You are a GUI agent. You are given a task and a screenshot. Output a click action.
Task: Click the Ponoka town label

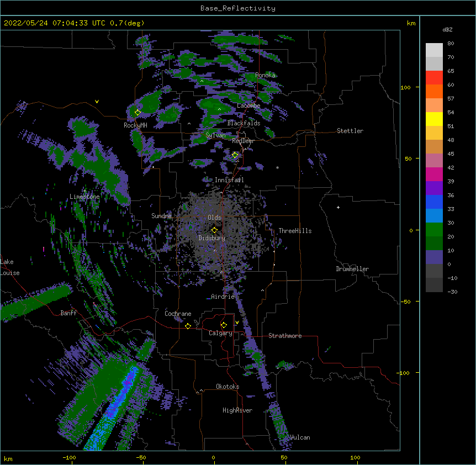click(265, 75)
